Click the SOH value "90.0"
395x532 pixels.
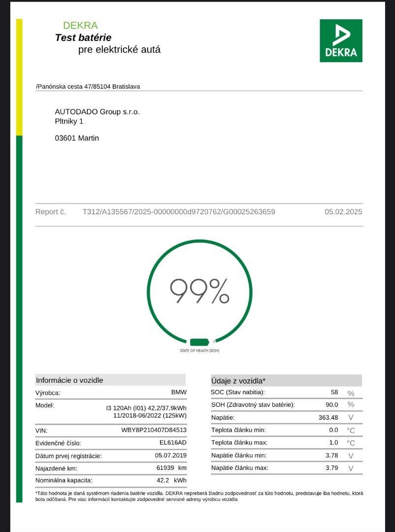[x=332, y=404]
